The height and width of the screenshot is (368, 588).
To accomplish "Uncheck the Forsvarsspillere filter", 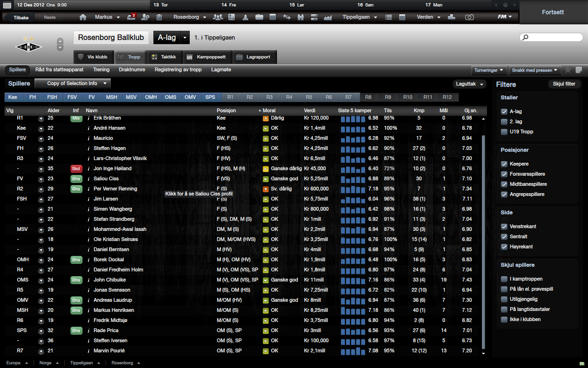I will (x=504, y=174).
